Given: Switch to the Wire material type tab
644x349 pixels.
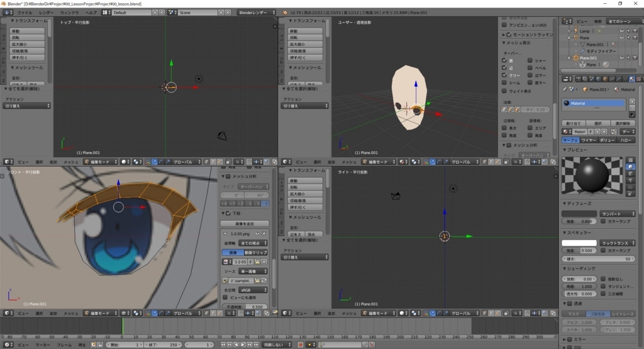Looking at the screenshot, I should pos(589,140).
